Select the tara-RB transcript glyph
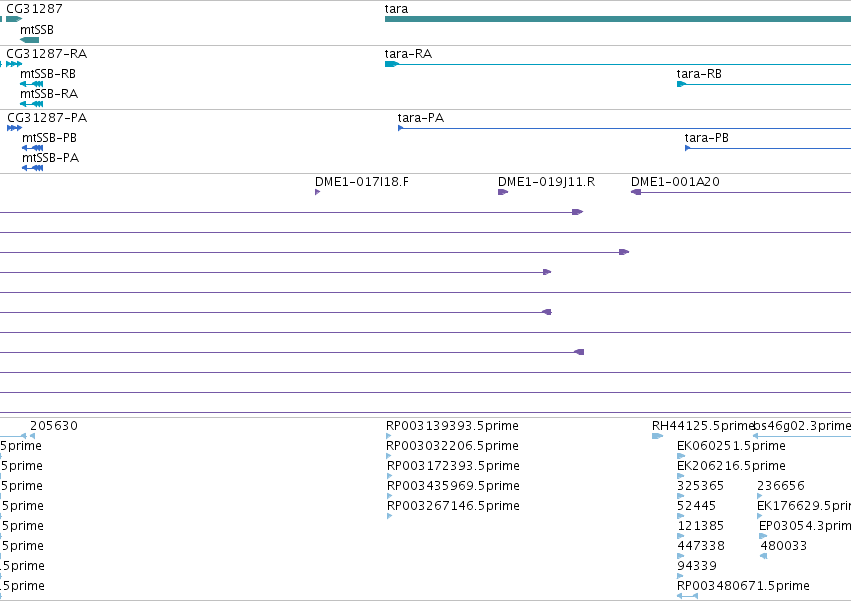This screenshot has width=851, height=601. click(764, 84)
